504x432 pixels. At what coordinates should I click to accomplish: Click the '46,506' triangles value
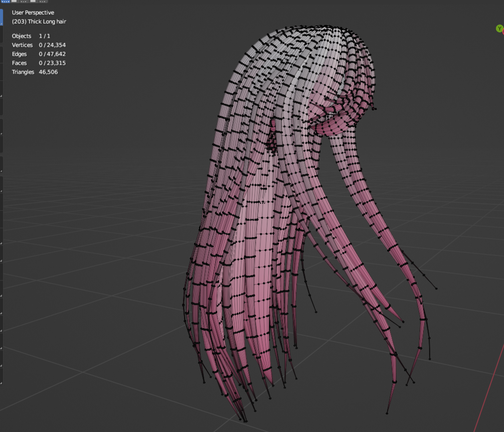click(48, 72)
